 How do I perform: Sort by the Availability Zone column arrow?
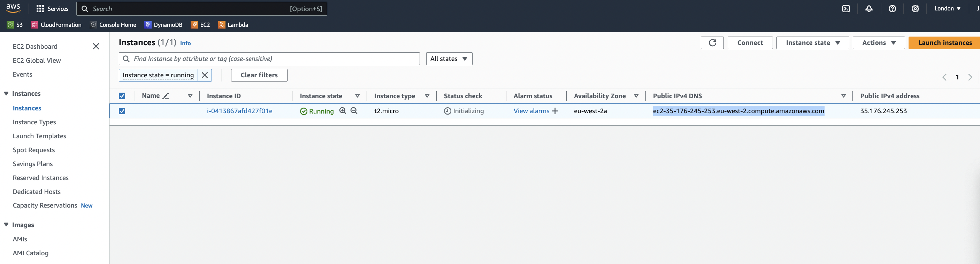click(636, 96)
